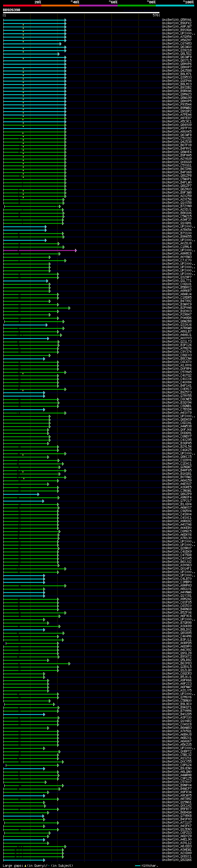Click the cyan alignment bar for UniRef100_C6TAM3
This screenshot has height=868, width=197.
[32, 43]
